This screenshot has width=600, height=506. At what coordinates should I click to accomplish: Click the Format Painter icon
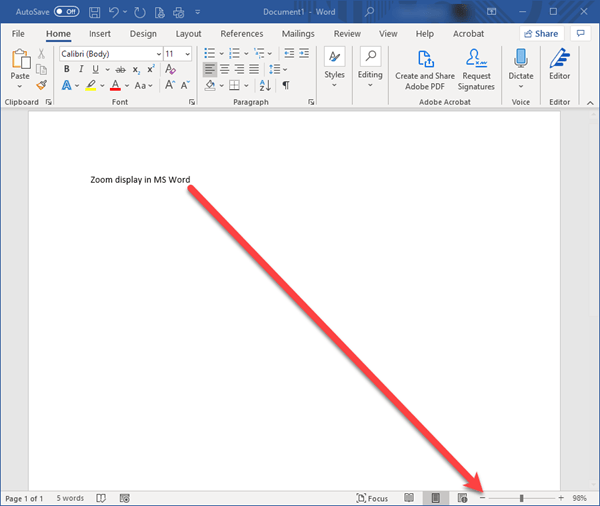41,86
